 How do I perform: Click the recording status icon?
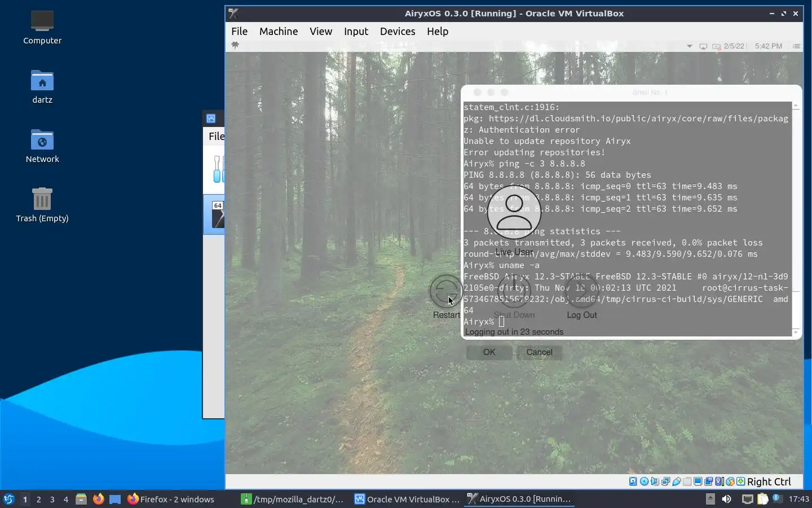pos(708,481)
